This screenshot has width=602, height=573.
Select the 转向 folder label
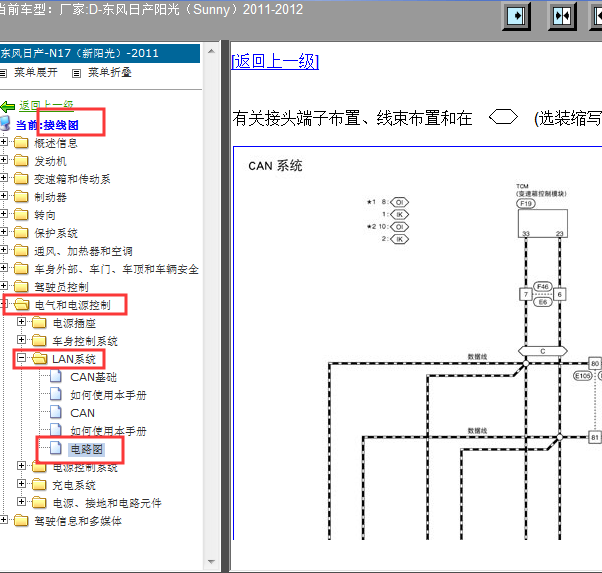tap(45, 215)
